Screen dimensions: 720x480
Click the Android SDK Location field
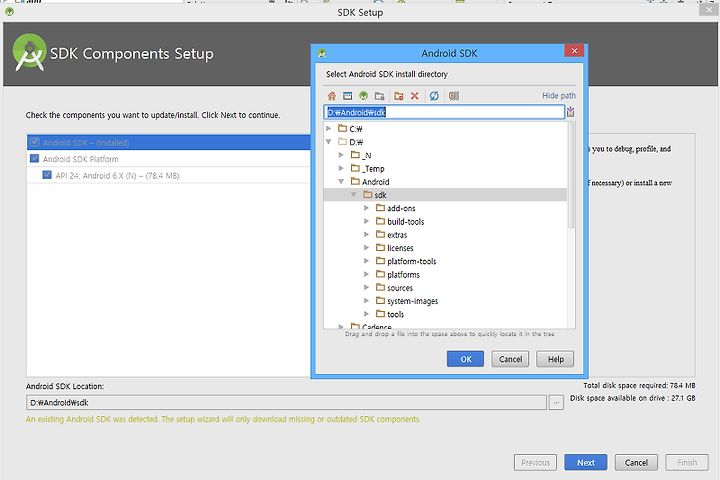[x=286, y=402]
